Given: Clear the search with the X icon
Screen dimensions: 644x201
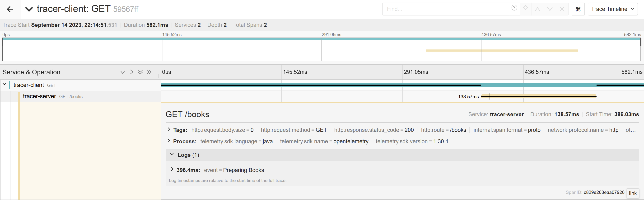Looking at the screenshot, I should coord(562,10).
